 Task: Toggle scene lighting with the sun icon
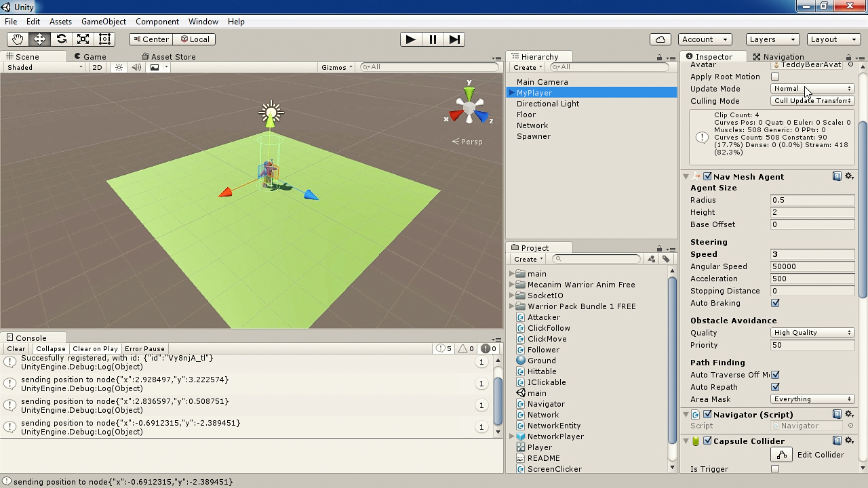coord(119,67)
